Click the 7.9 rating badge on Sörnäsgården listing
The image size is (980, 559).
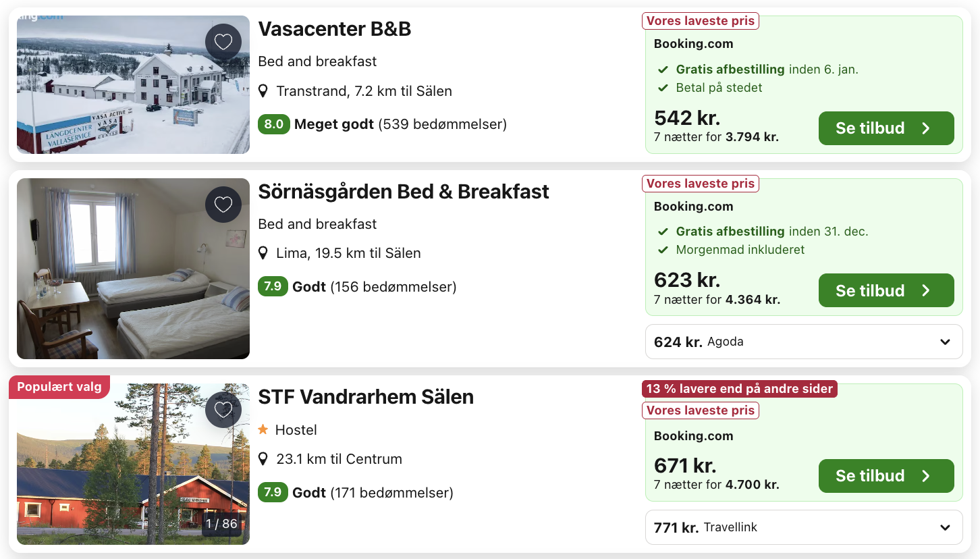[x=273, y=286]
